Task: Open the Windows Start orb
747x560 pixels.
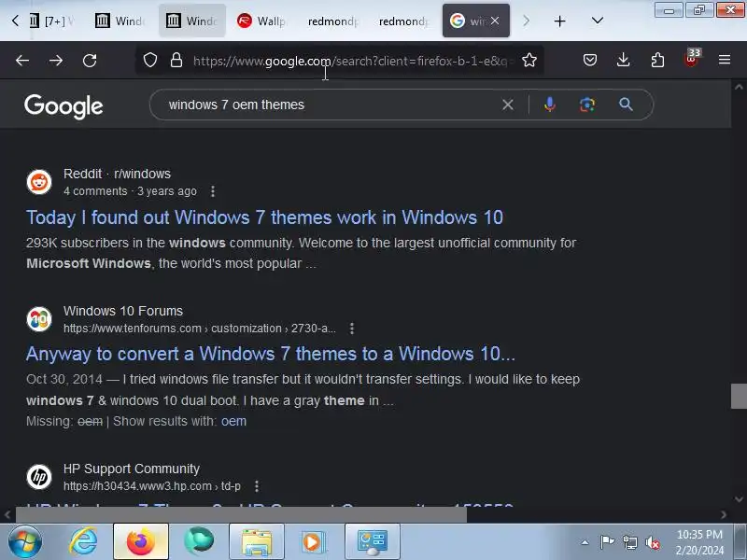Action: click(25, 541)
